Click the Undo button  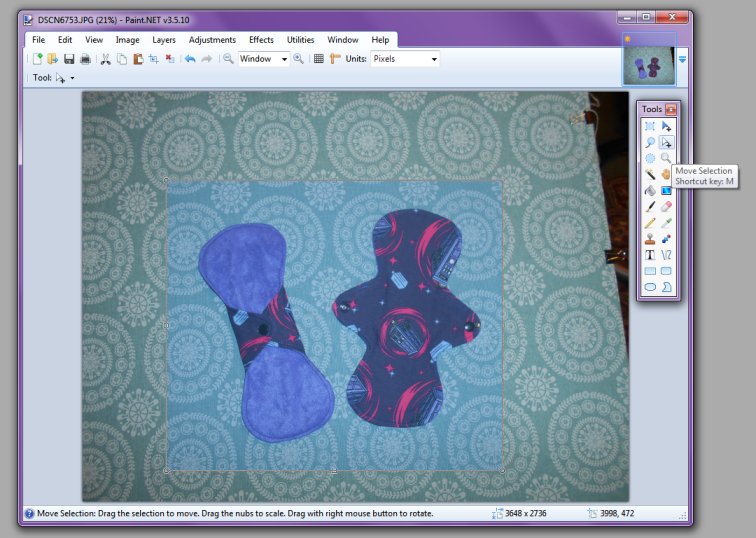pyautogui.click(x=190, y=59)
